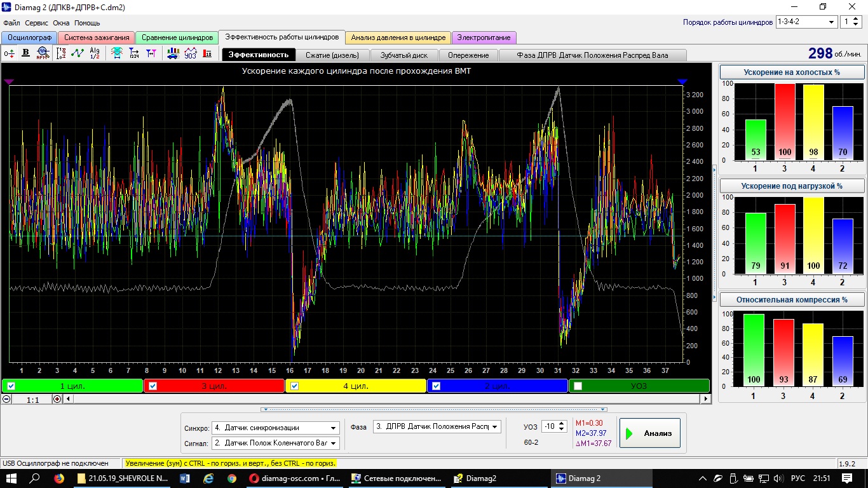Show hidden system tray icons
868x488 pixels.
[x=702, y=478]
